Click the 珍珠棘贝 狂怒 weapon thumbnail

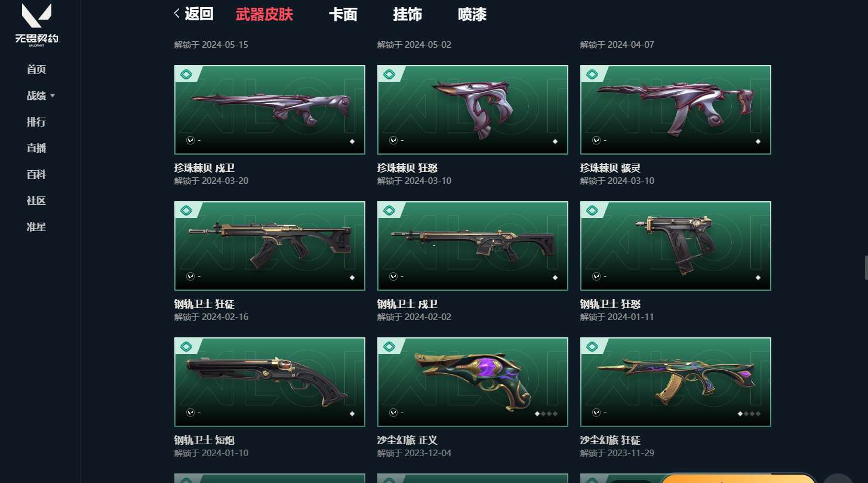[x=473, y=110]
